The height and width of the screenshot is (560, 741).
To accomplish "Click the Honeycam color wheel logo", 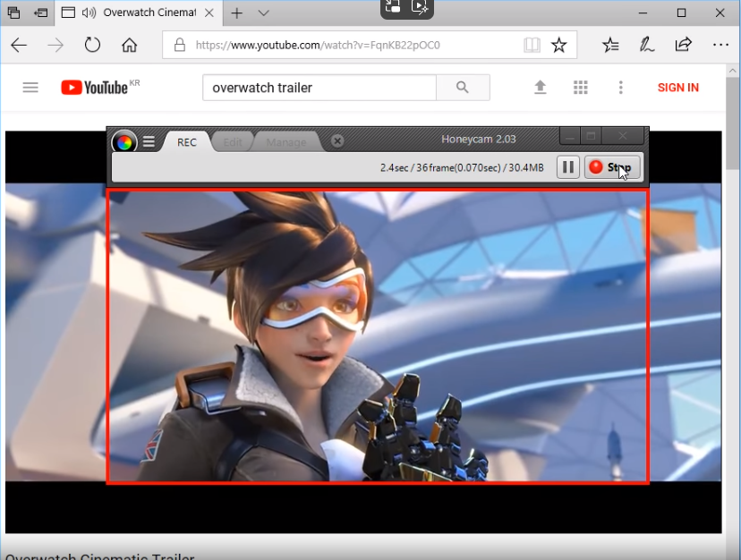I will 124,142.
